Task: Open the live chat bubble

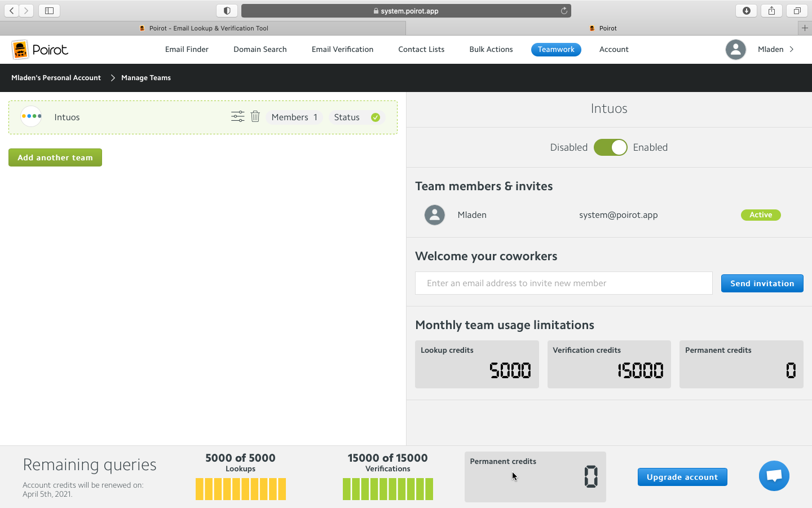Action: [774, 476]
